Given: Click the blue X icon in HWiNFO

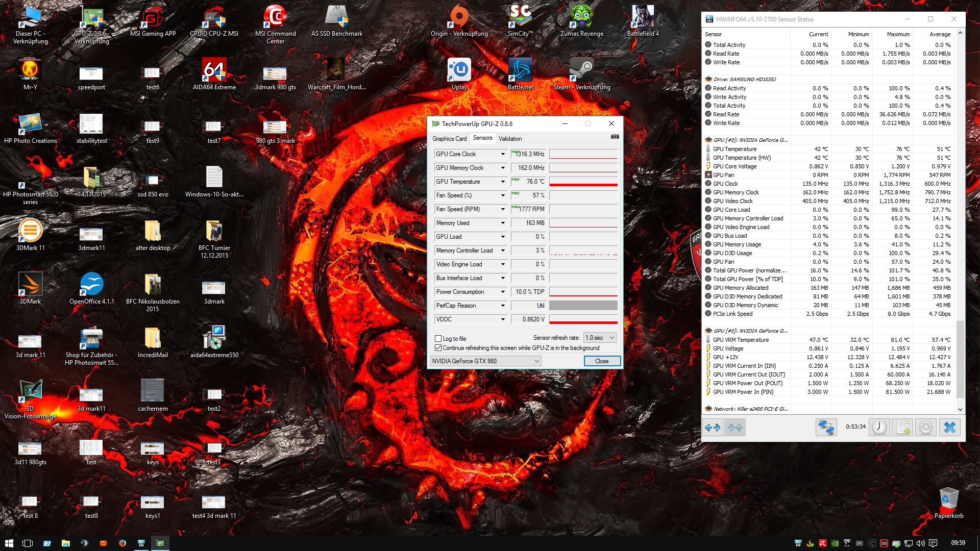Looking at the screenshot, I should click(x=949, y=428).
